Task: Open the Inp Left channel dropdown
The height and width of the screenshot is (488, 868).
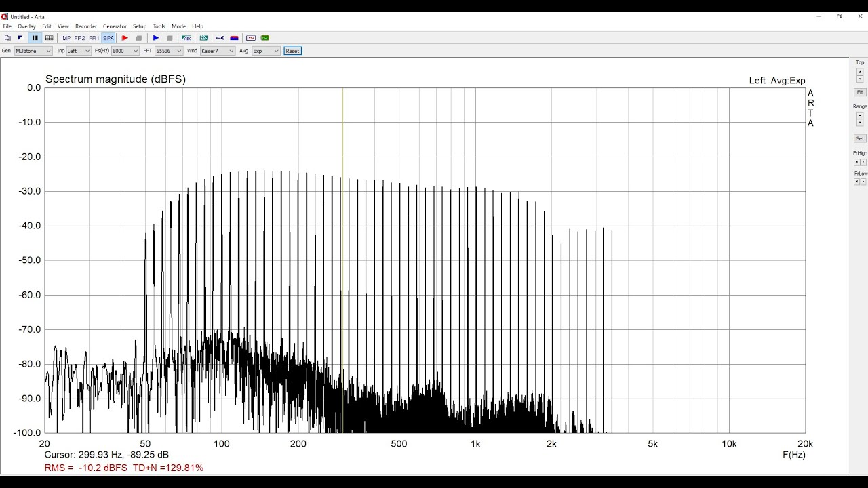Action: 79,51
